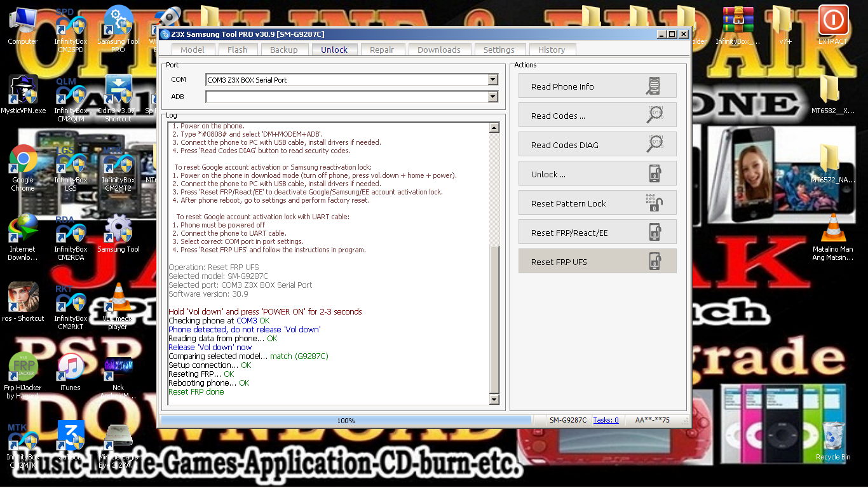Open Miracle Eagle Eye desktop icon
868x488 pixels.
click(x=118, y=445)
